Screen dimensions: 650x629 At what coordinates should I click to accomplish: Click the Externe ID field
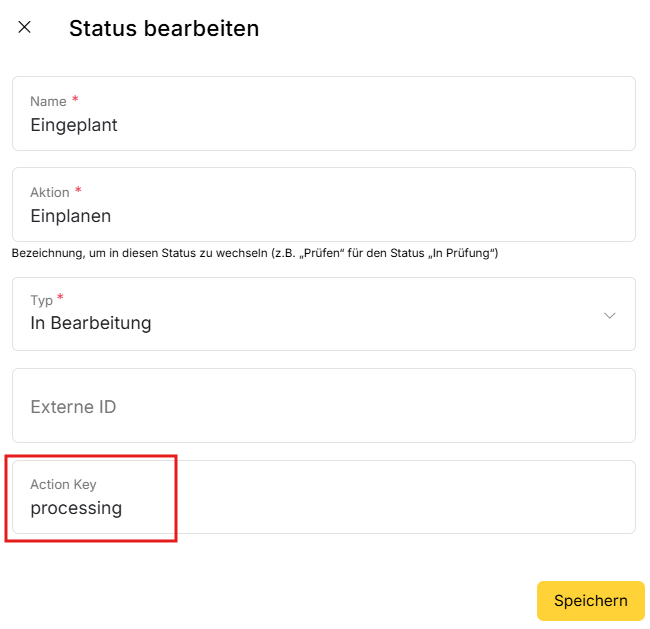323,406
